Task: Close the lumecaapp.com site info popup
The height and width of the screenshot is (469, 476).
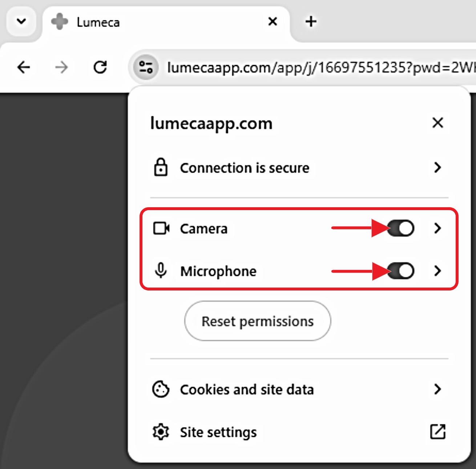Action: click(437, 123)
